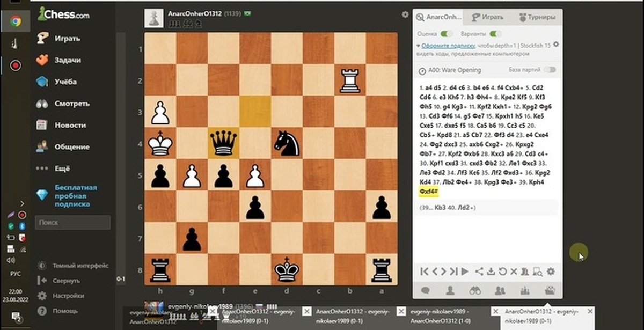Toggle the Варианты lines switch
The width and height of the screenshot is (644, 330).
pos(495,34)
